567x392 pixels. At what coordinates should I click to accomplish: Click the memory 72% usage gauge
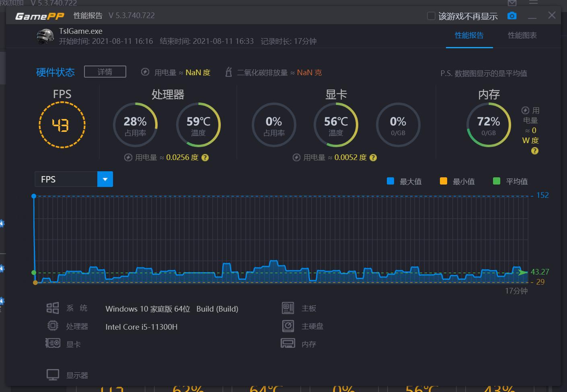[x=489, y=125]
